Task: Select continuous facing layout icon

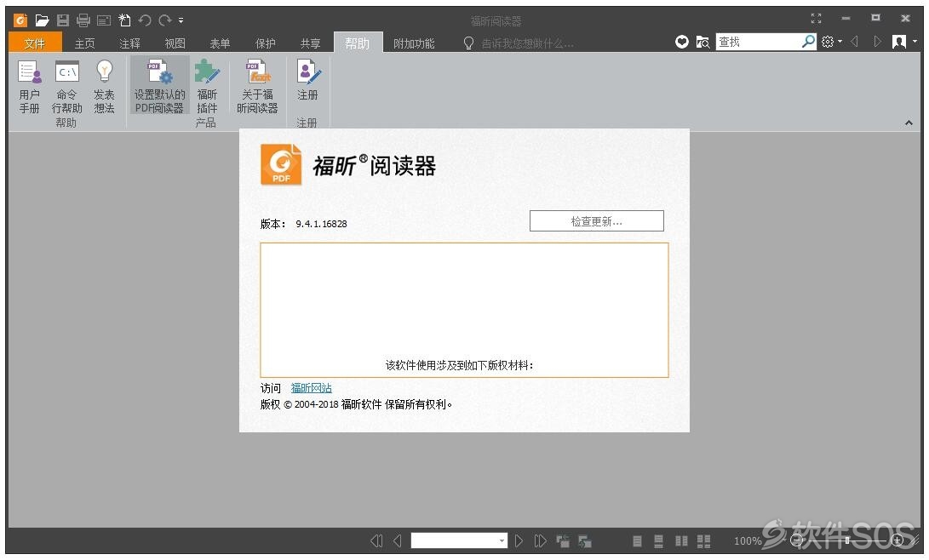Action: click(x=704, y=541)
